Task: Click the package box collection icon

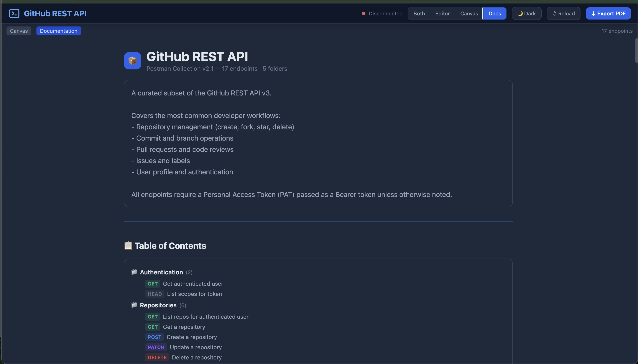Action: [133, 61]
